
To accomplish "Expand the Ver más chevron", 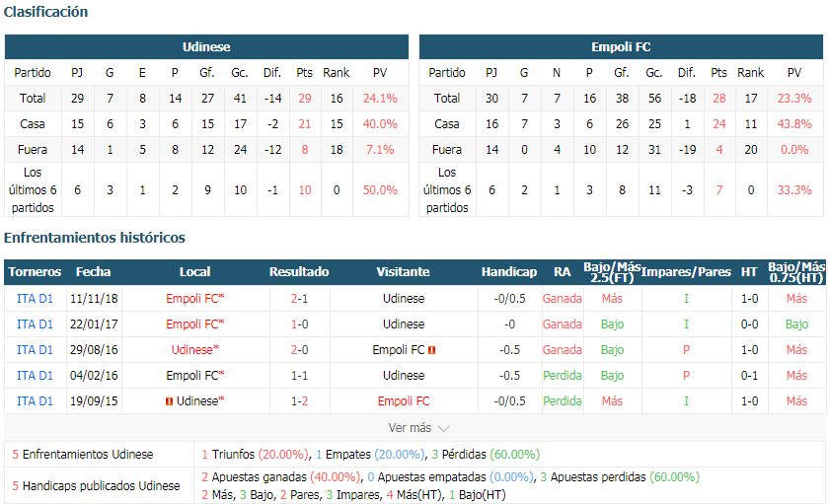I will (443, 428).
